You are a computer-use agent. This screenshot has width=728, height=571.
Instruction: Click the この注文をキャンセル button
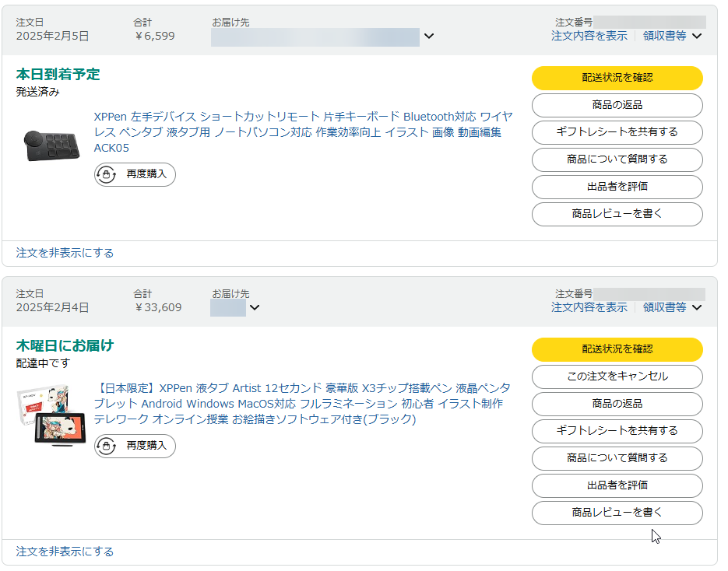point(617,377)
